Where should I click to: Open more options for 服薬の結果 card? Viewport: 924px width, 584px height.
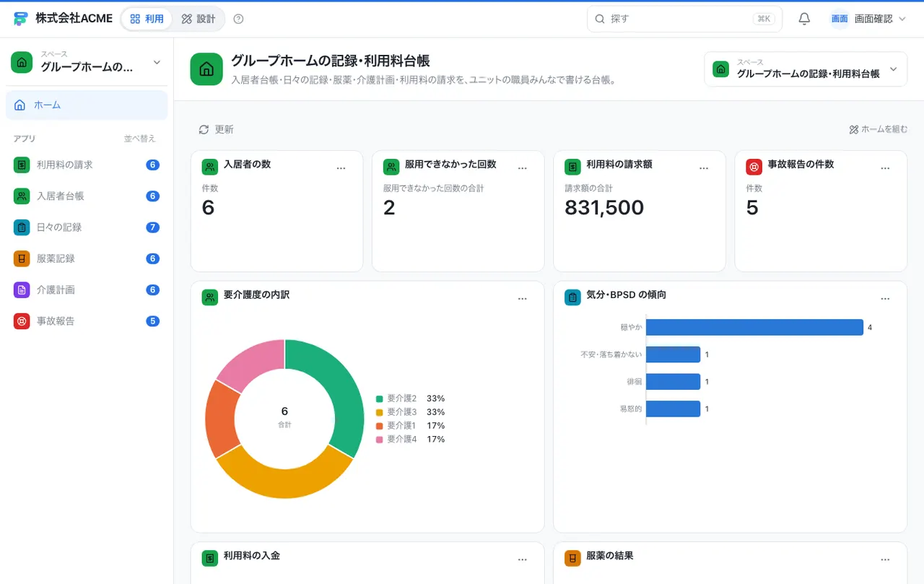885,559
